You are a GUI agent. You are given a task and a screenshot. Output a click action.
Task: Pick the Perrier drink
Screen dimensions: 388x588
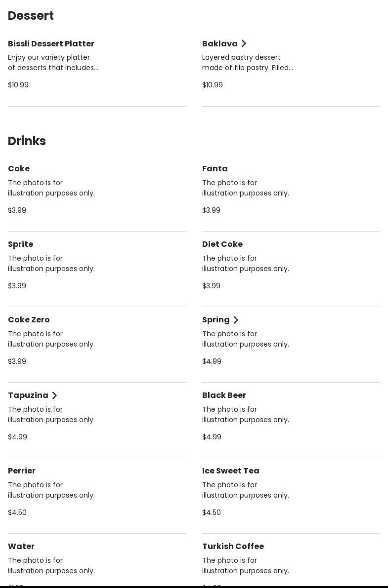[x=22, y=471]
